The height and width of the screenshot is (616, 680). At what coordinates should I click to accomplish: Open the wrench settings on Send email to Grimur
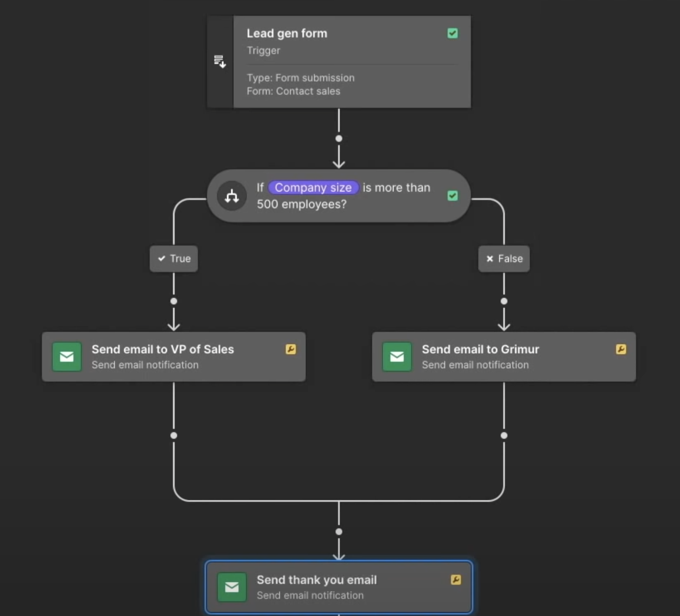click(x=620, y=349)
